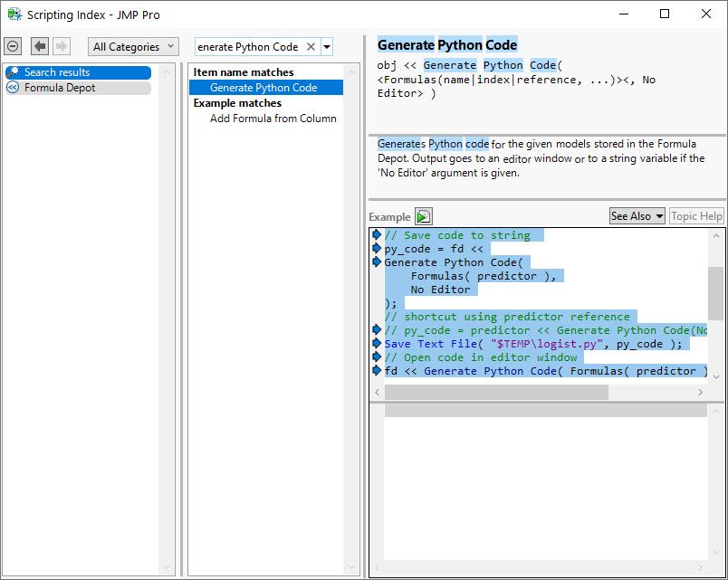Image resolution: width=728 pixels, height=580 pixels.
Task: Click the syntax text obj << Generate Python Code
Action: [x=469, y=65]
